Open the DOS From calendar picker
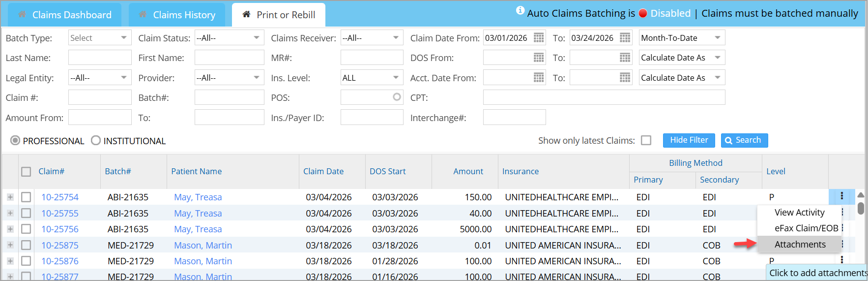 539,58
